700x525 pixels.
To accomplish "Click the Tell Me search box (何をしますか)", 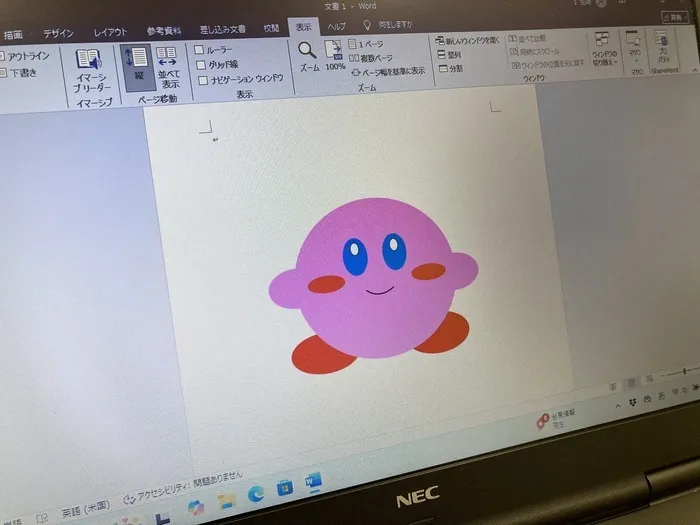I will 395,24.
